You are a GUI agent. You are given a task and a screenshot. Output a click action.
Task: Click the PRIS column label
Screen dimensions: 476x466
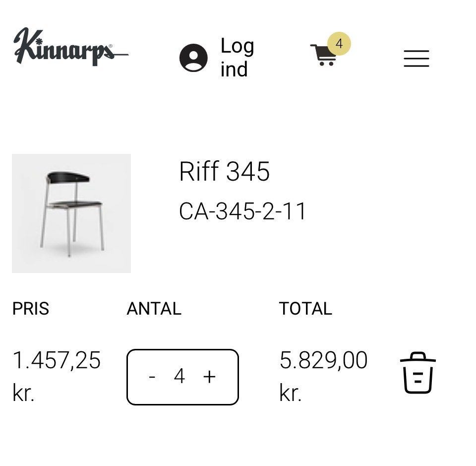pyautogui.click(x=31, y=309)
